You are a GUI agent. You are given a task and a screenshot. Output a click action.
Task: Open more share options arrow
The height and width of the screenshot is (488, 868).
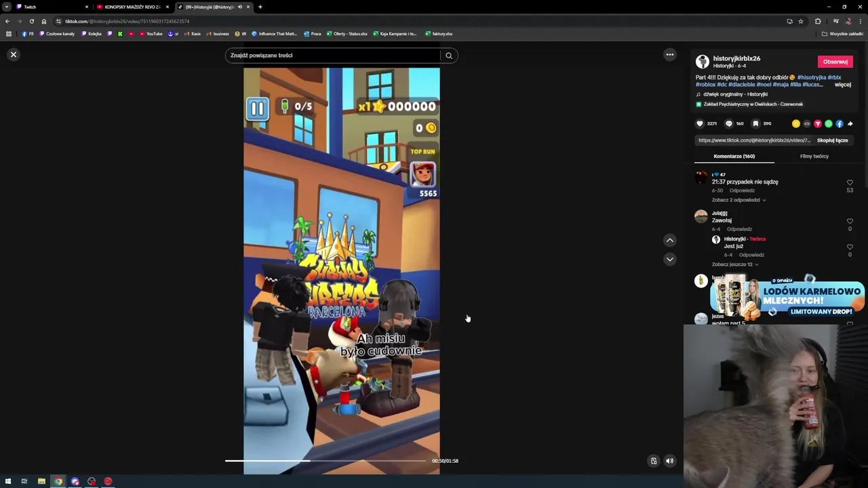[850, 124]
